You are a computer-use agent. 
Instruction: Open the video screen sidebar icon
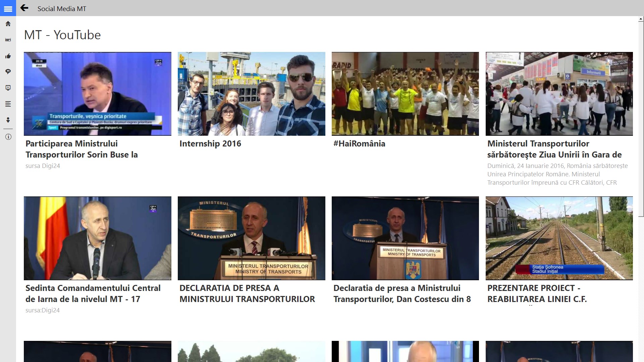(x=8, y=88)
